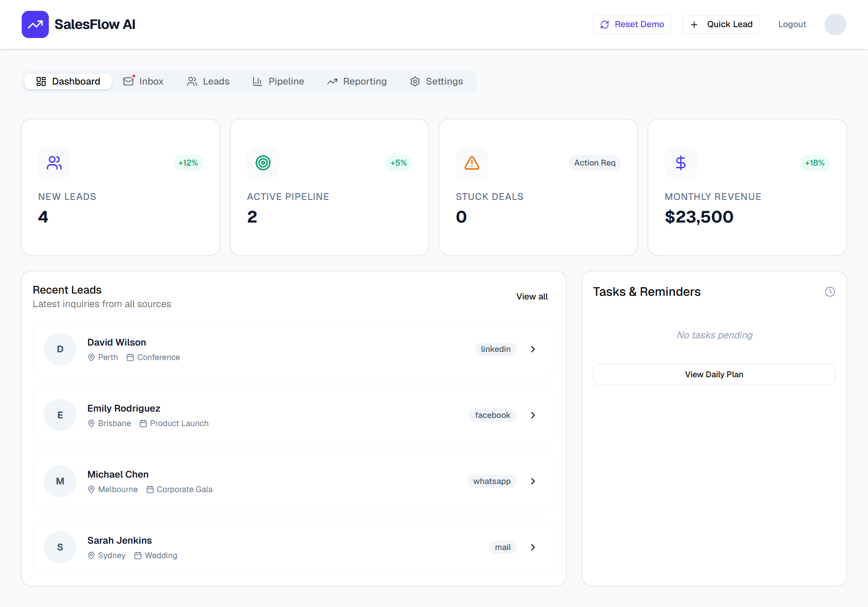Click the View Daily Plan button
The width and height of the screenshot is (868, 607).
(x=714, y=375)
